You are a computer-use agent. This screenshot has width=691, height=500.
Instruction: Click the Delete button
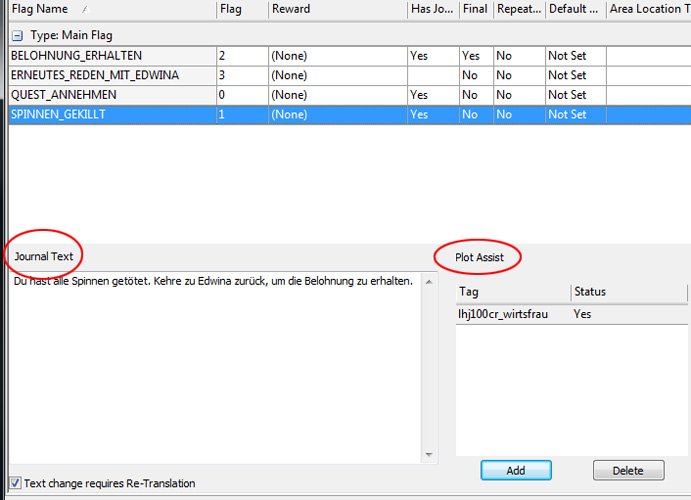pos(628,470)
